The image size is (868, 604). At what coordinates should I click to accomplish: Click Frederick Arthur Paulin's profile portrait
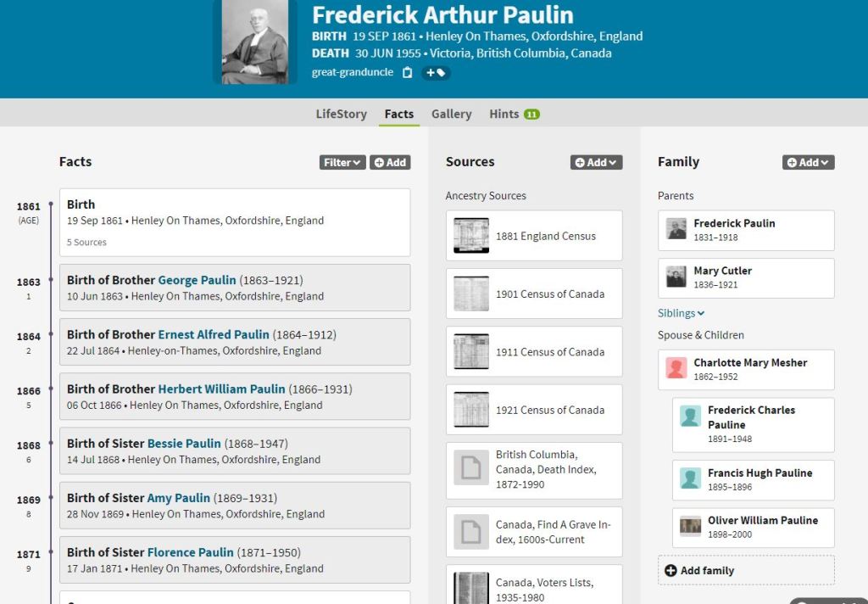coord(254,41)
